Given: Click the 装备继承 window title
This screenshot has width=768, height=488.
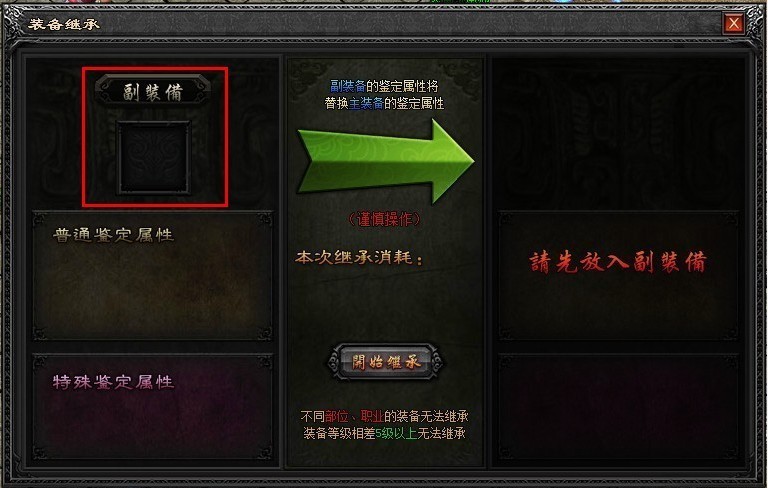Looking at the screenshot, I should tap(64, 24).
